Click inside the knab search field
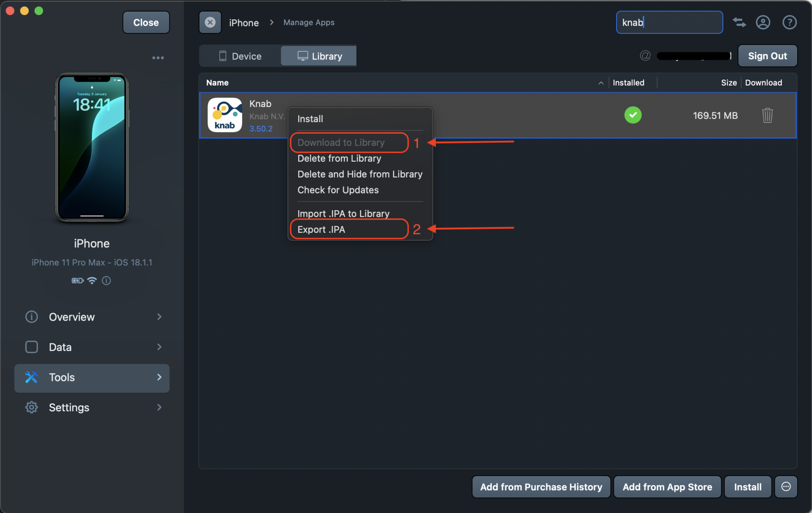 [669, 22]
